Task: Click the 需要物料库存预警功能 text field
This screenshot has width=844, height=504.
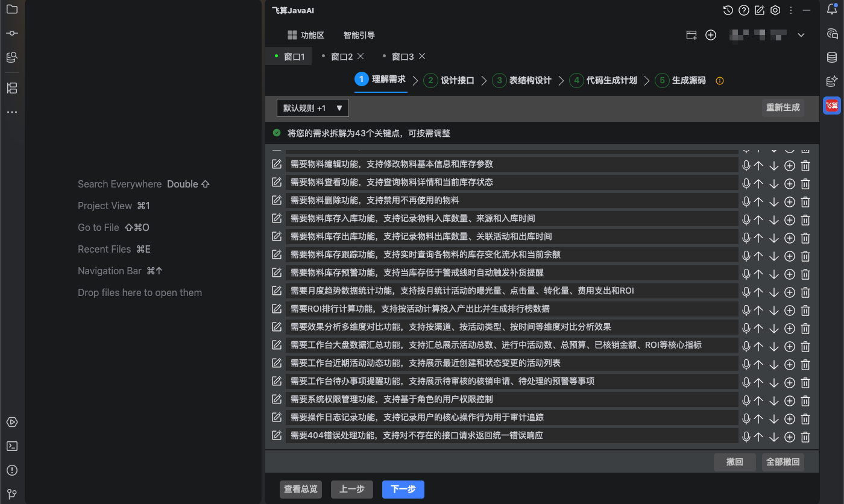Action: pos(512,272)
